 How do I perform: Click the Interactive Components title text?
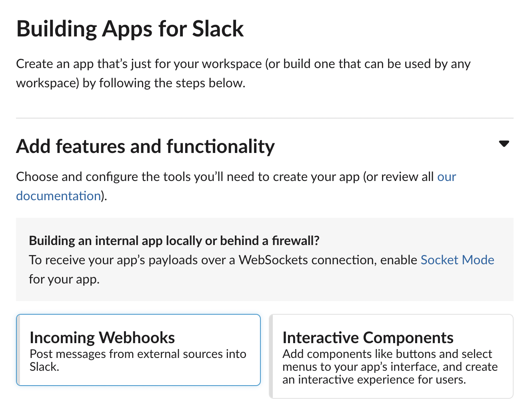368,338
